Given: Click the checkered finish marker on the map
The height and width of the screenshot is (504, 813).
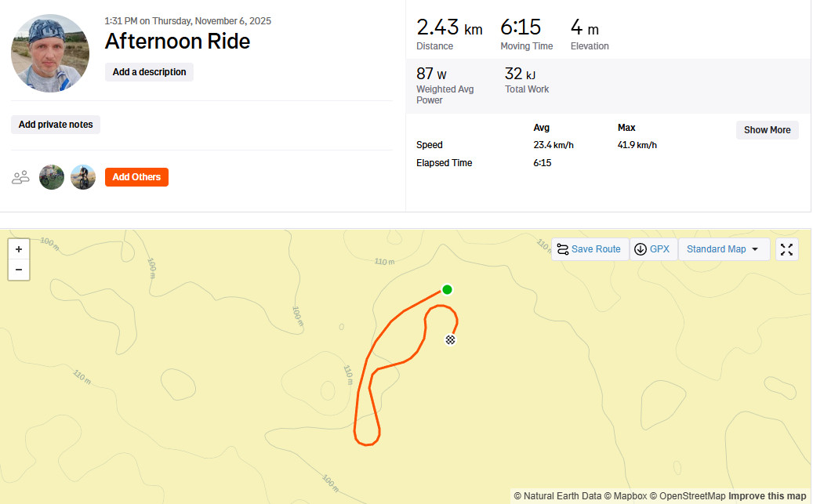Looking at the screenshot, I should [450, 339].
